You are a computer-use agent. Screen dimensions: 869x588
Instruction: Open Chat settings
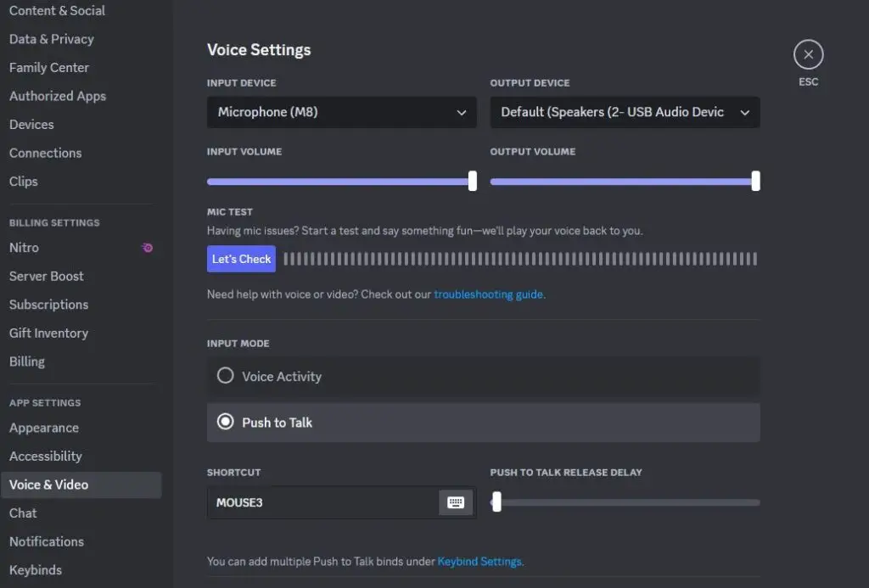[x=23, y=513]
